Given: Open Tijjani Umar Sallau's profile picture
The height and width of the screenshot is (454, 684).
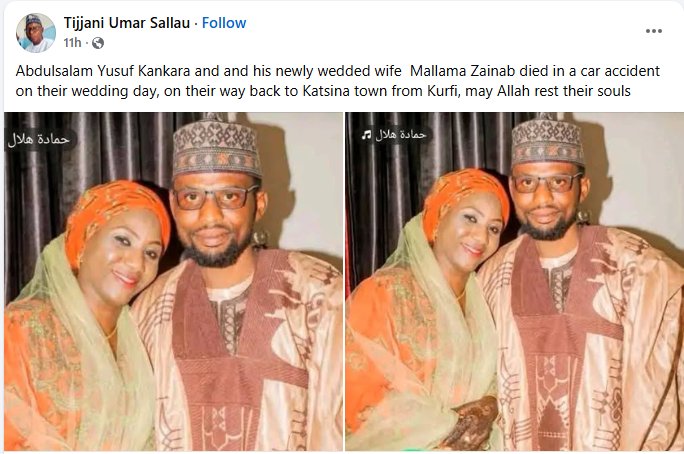Looking at the screenshot, I should point(36,33).
